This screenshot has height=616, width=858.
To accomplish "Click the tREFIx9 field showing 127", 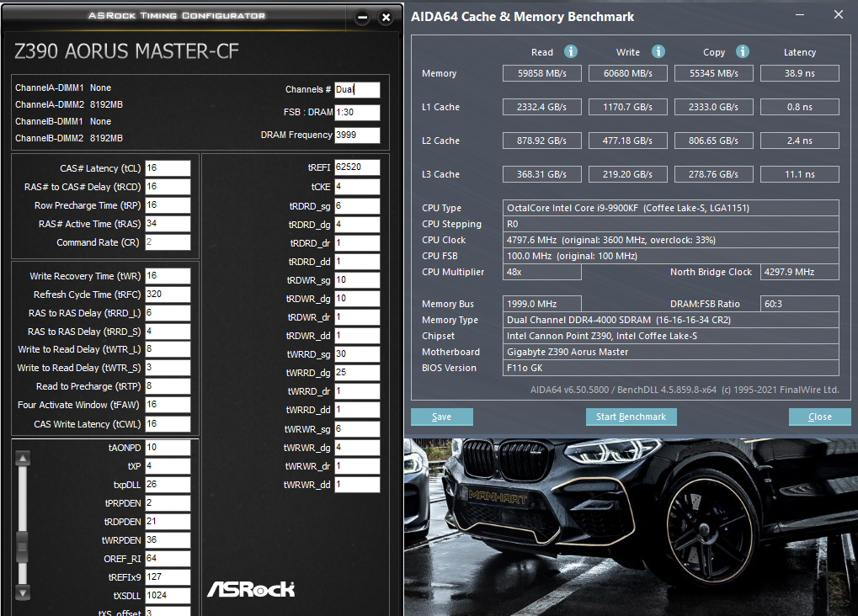I will (168, 577).
